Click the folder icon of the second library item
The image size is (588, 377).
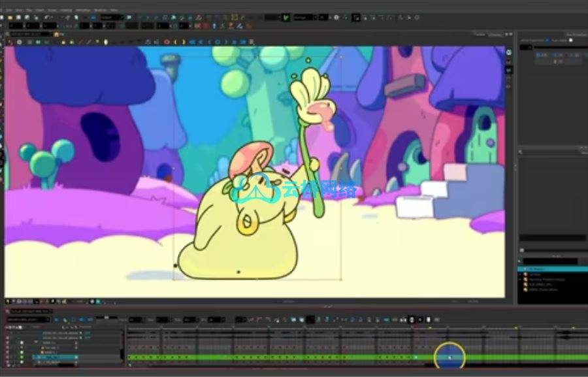(525, 274)
